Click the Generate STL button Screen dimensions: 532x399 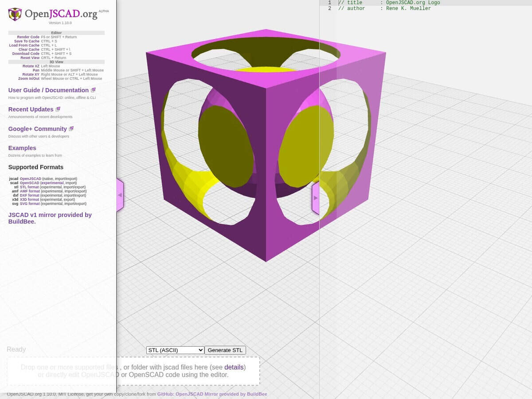coord(225,350)
